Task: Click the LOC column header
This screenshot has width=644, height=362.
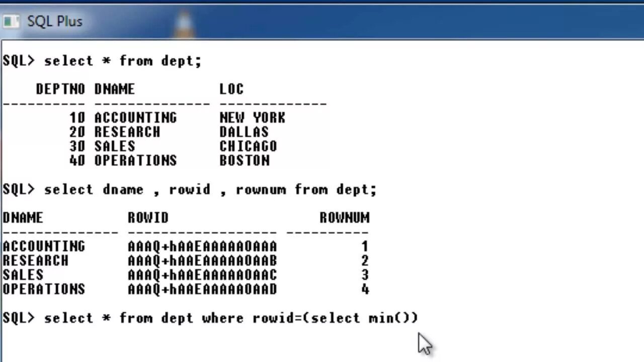Action: point(231,89)
